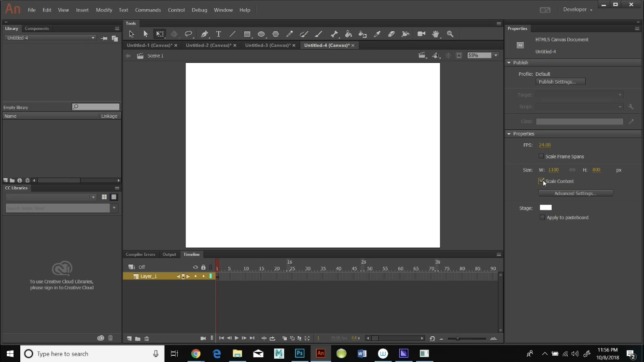Open Publish Settings
644x362 pixels.
pyautogui.click(x=560, y=82)
